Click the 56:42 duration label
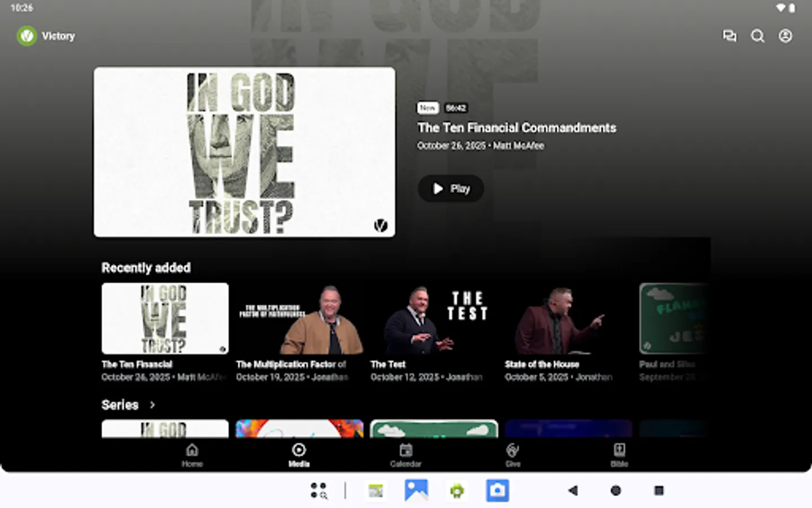This screenshot has height=508, width=812. (456, 108)
